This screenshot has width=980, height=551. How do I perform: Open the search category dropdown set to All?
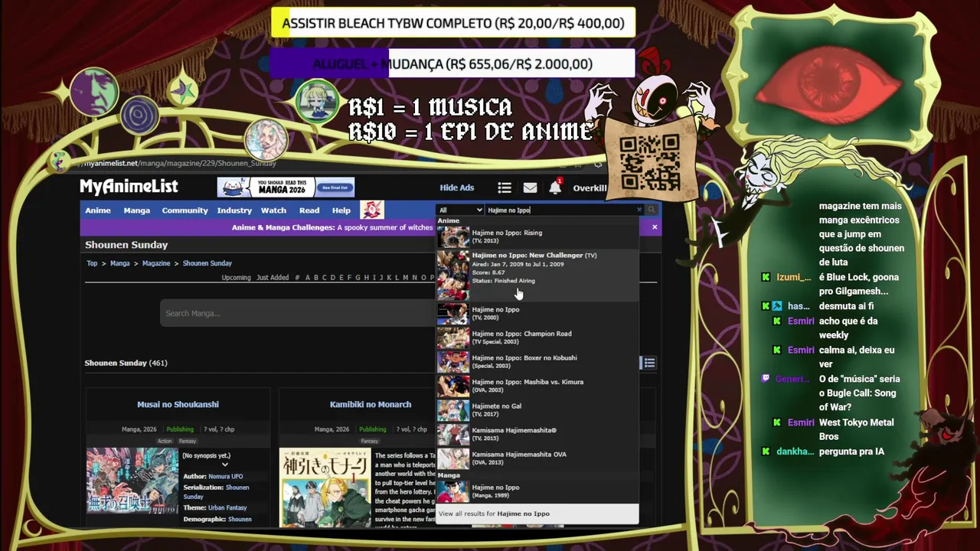[460, 210]
